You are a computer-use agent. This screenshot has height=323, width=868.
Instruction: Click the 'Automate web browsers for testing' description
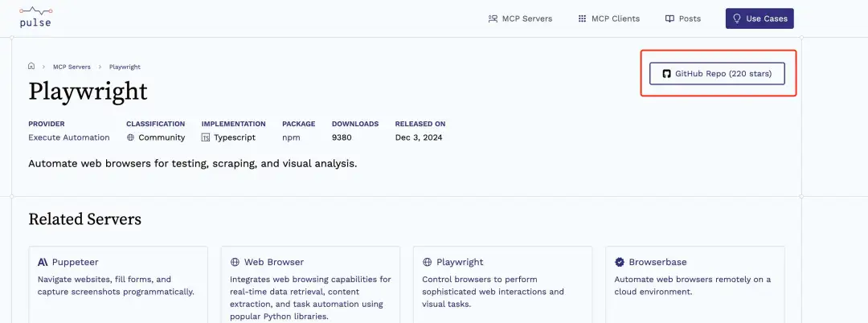pyautogui.click(x=193, y=164)
